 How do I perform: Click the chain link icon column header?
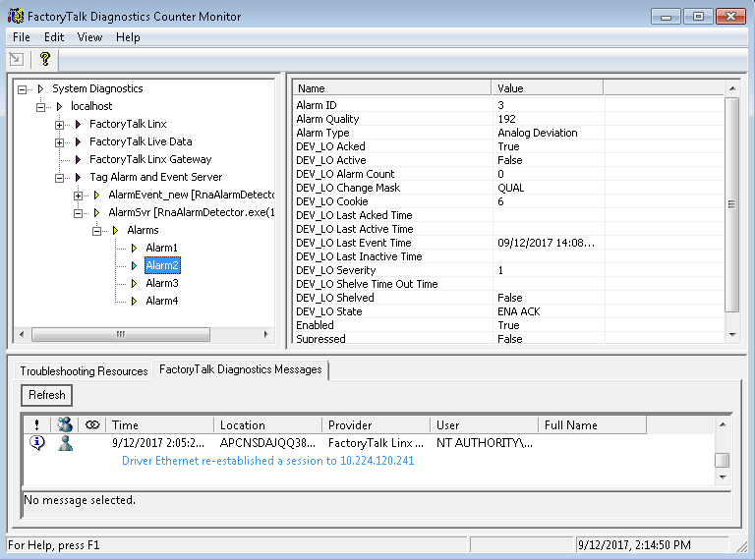[x=92, y=425]
